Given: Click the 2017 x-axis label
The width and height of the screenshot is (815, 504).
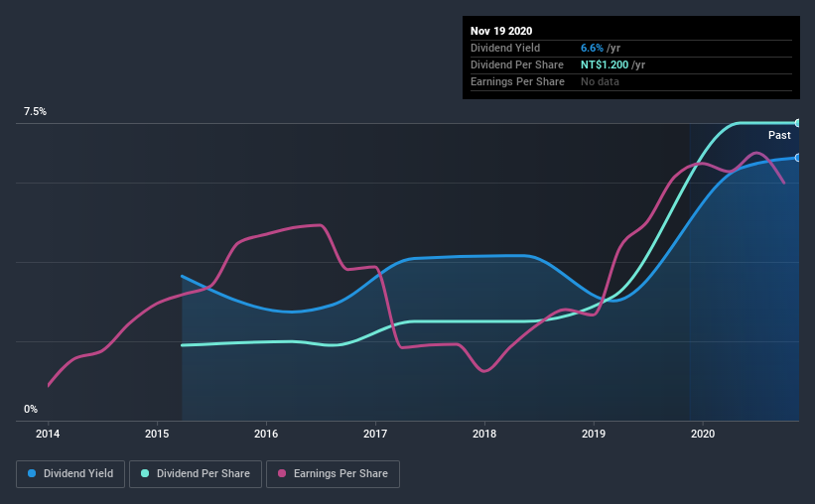Looking at the screenshot, I should click(x=375, y=434).
